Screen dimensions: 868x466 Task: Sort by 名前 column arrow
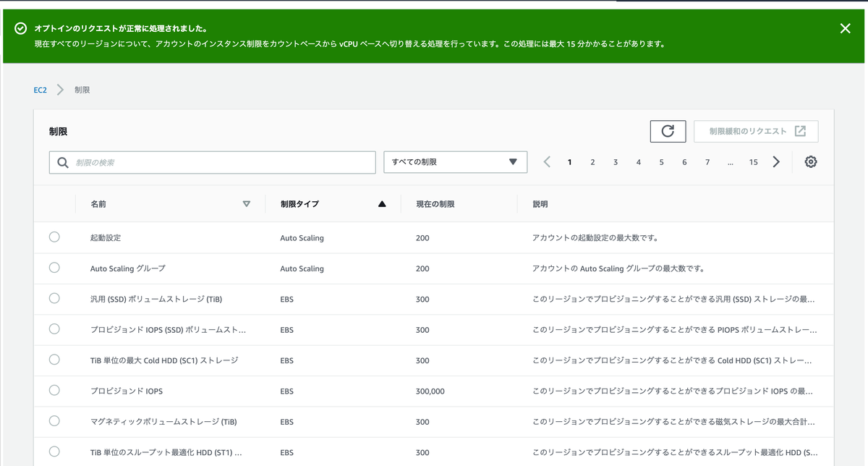[x=247, y=204]
